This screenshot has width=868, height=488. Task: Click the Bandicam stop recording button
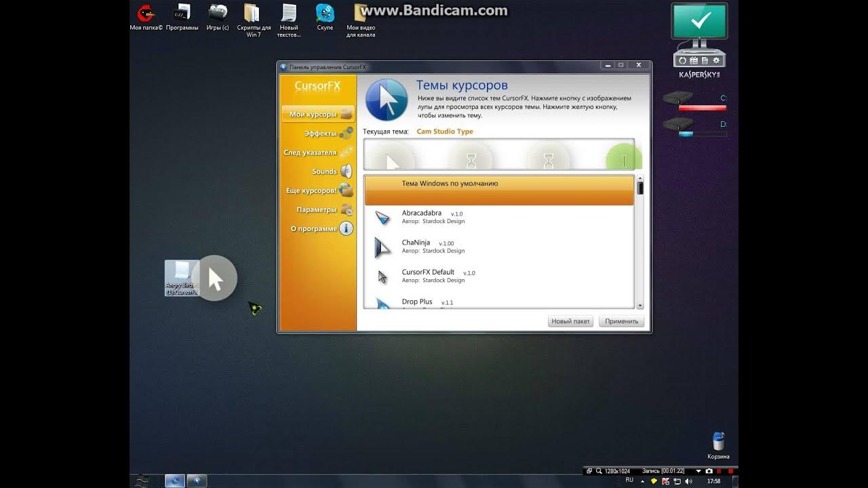(730, 470)
